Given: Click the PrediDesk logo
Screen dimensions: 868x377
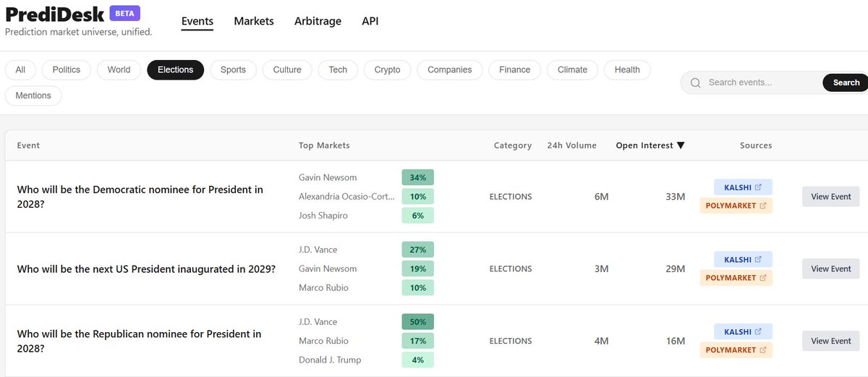Looking at the screenshot, I should [x=55, y=14].
